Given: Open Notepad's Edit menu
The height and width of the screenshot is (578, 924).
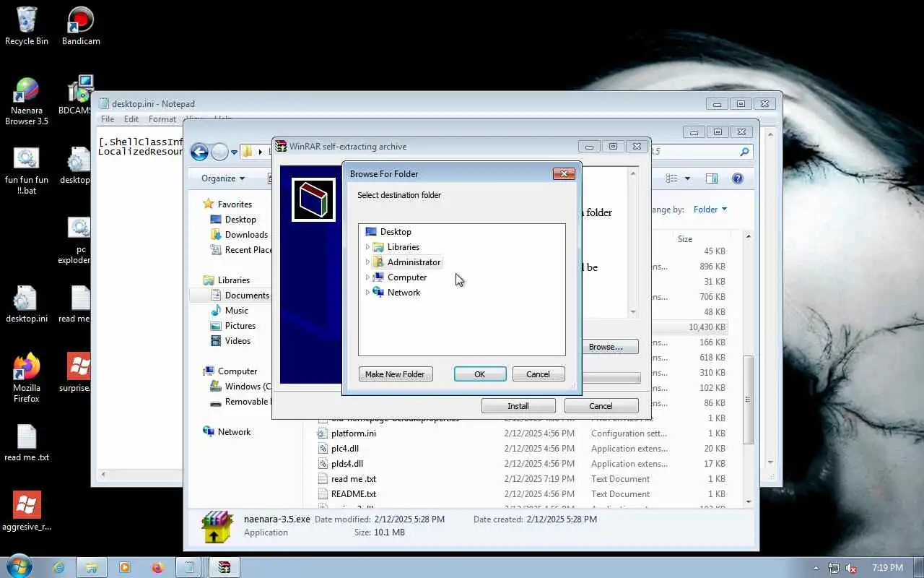Looking at the screenshot, I should (131, 119).
